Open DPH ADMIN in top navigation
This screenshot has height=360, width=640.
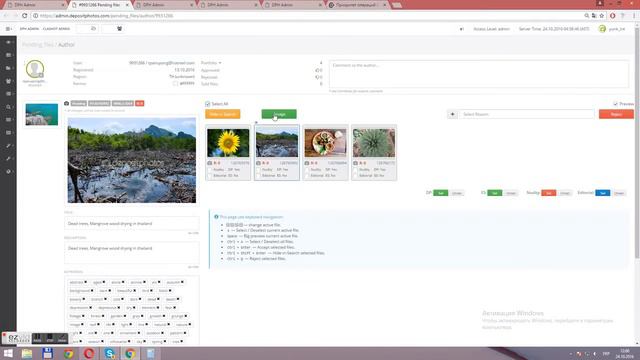29,29
